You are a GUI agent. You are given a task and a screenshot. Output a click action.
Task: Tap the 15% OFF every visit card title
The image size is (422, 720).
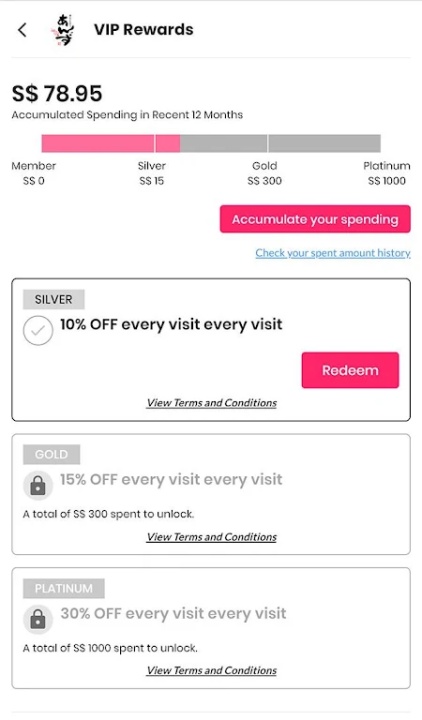pos(171,479)
